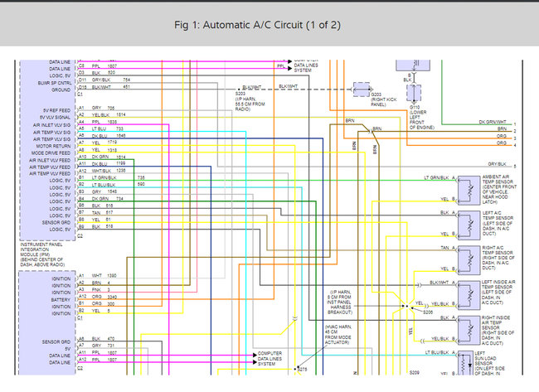Viewport: 539px width, 392px height.
Task: Select the "YEL 5" wire label at B2
Action: (101, 311)
